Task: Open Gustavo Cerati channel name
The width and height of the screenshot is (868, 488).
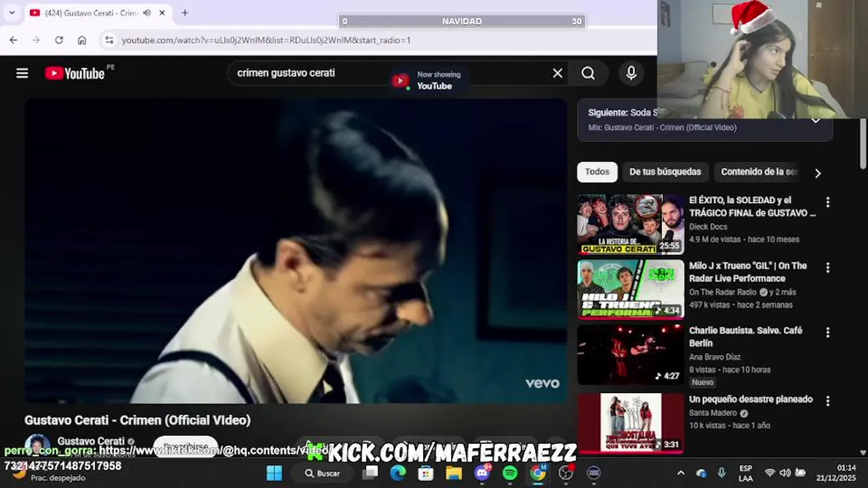Action: [91, 441]
